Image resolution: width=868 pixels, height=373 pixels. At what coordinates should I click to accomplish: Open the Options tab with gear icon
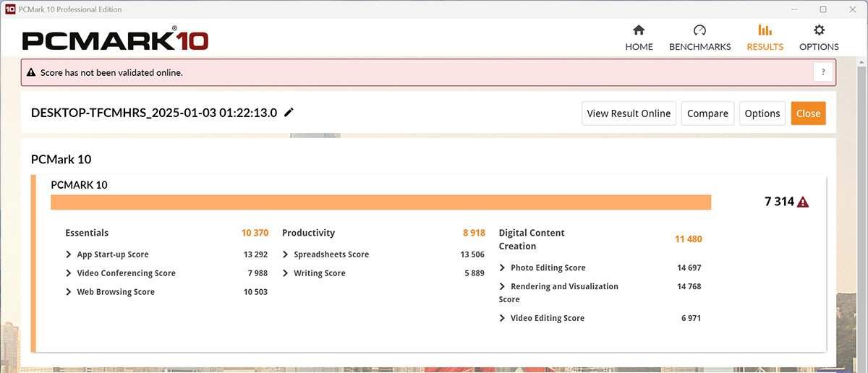tap(819, 38)
